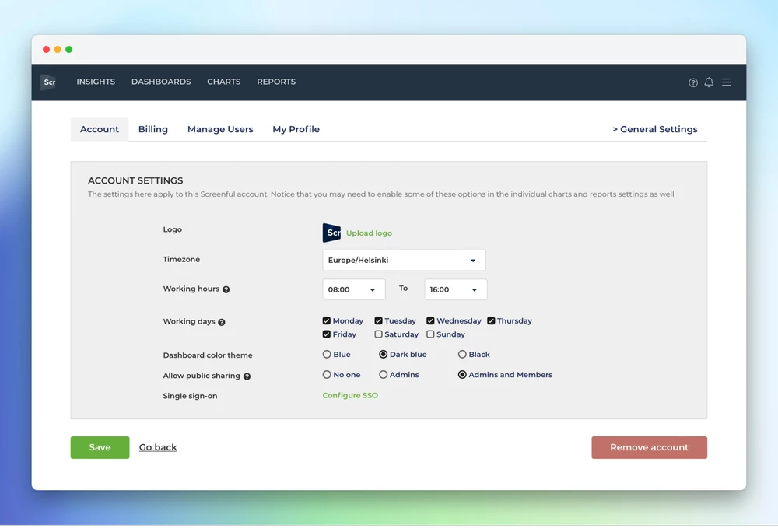Go to the Dashboards menu
The image size is (778, 532).
pyautogui.click(x=161, y=82)
